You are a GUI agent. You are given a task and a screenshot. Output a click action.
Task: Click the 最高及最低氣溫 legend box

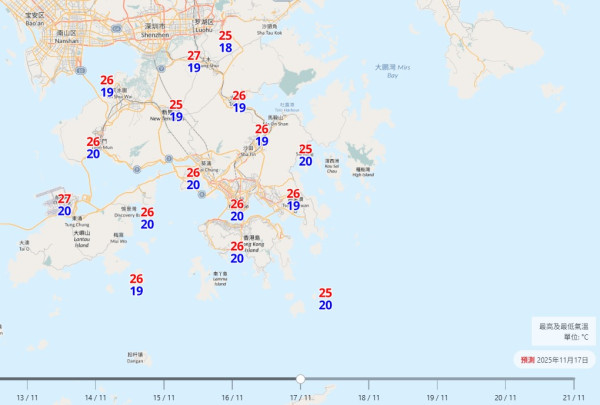[x=563, y=331]
